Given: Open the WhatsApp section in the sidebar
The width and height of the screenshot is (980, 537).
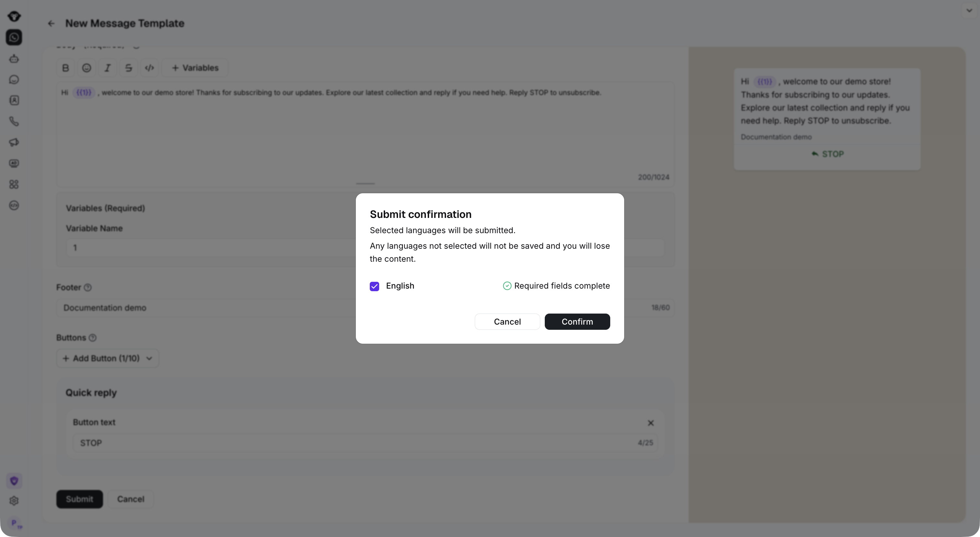Looking at the screenshot, I should (14, 37).
